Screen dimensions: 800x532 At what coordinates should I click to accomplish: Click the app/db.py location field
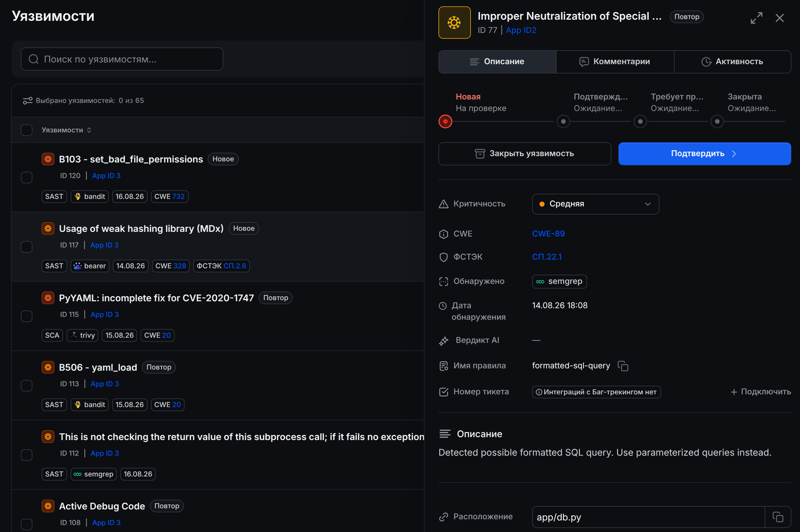[x=648, y=517]
